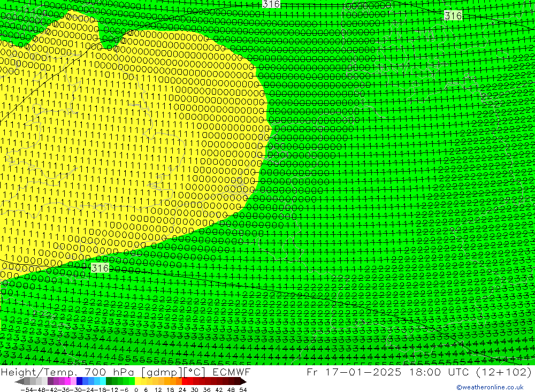Click the 54 value at legend scale end
Image resolution: width=535 pixels, height=392 pixels.
coord(243,389)
